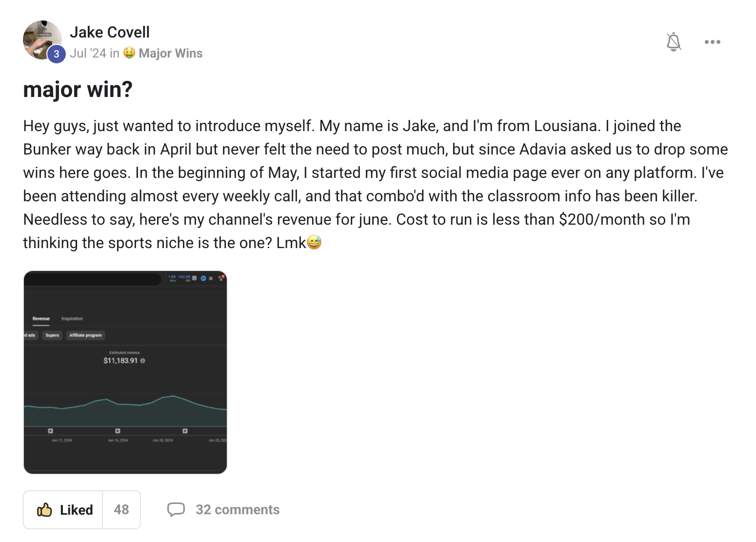Toggle the notification bell for this post

tap(674, 42)
